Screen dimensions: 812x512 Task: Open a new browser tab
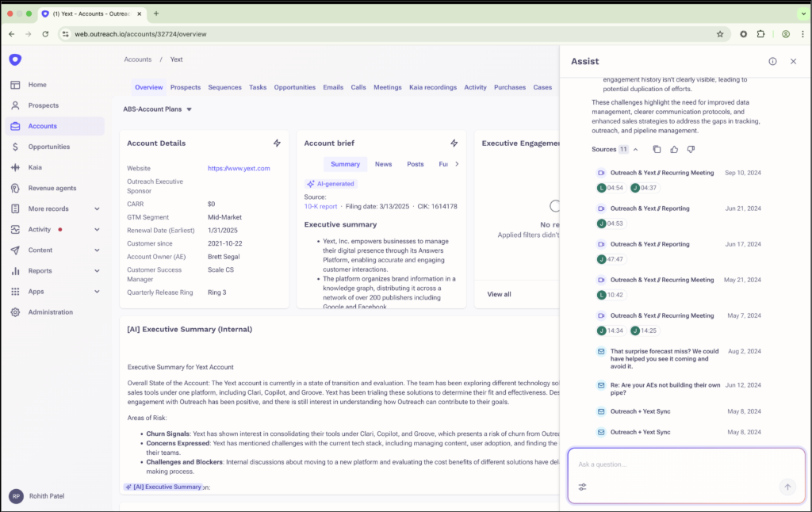pyautogui.click(x=156, y=13)
